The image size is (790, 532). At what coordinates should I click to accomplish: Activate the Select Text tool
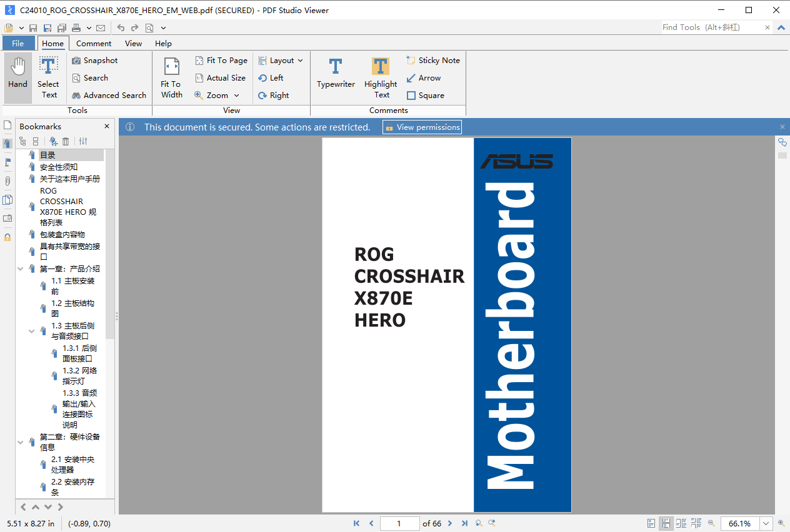[48, 76]
